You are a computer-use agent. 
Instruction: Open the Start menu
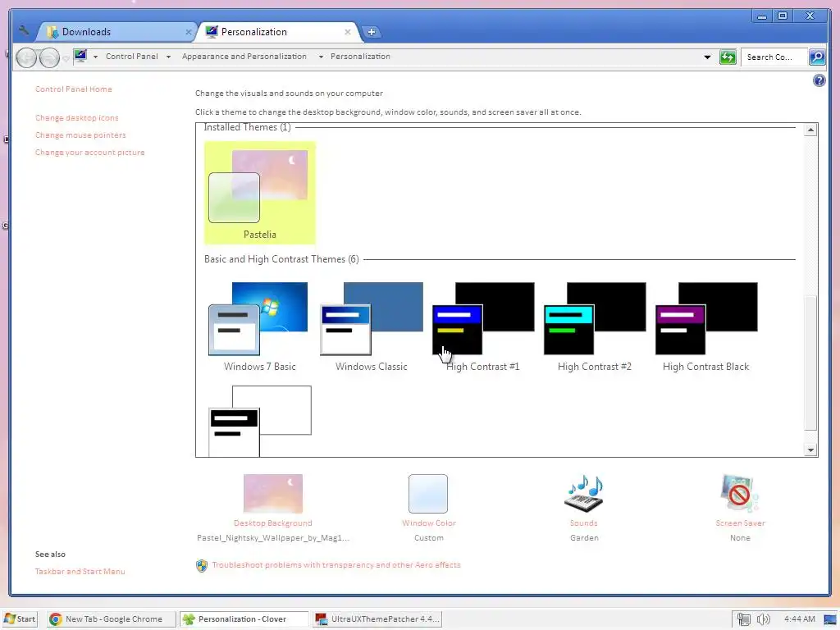click(x=21, y=619)
